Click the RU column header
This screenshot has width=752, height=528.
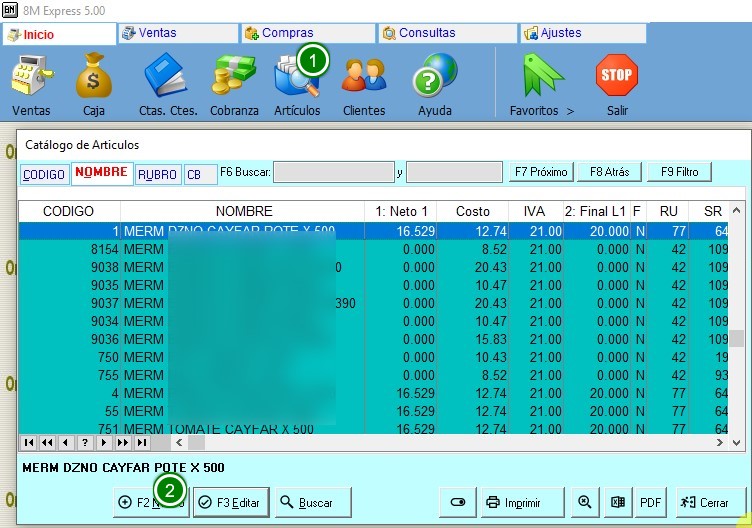669,211
